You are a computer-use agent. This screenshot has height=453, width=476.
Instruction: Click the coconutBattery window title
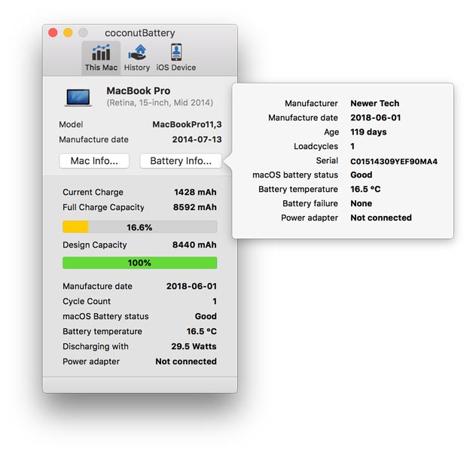pyautogui.click(x=140, y=33)
